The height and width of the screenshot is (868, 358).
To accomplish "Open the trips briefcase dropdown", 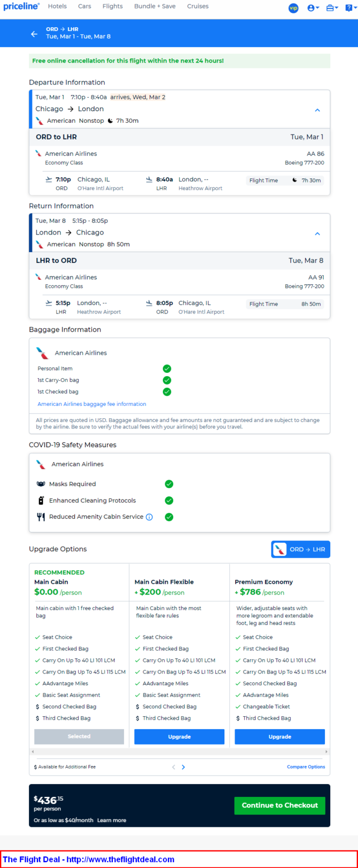I will [332, 8].
